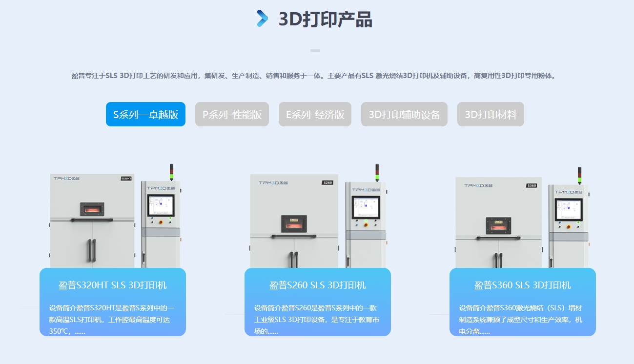634x364 pixels.
Task: Click the S360 card description text area
Action: (522, 319)
